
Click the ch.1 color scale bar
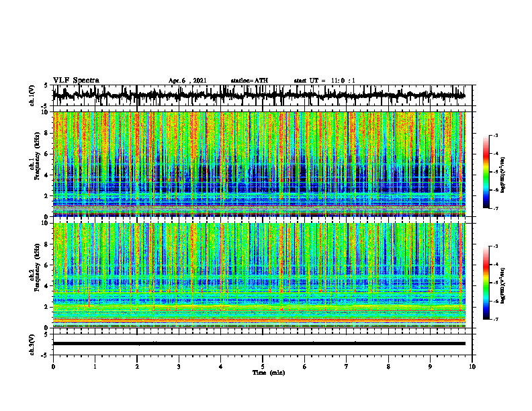[x=486, y=172]
